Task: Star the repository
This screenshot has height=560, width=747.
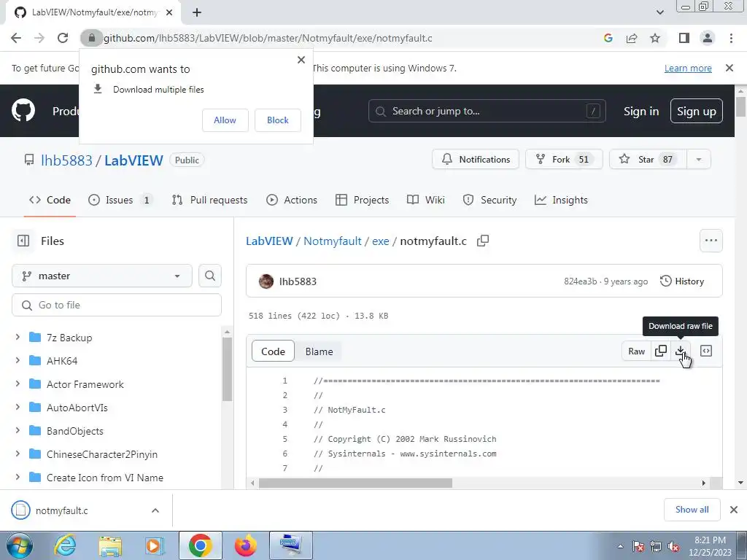Action: point(648,159)
